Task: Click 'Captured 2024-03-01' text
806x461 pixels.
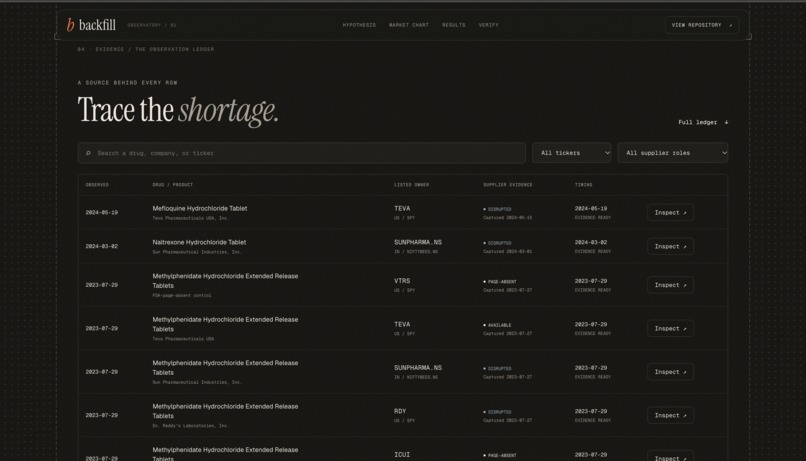Action: (507, 252)
